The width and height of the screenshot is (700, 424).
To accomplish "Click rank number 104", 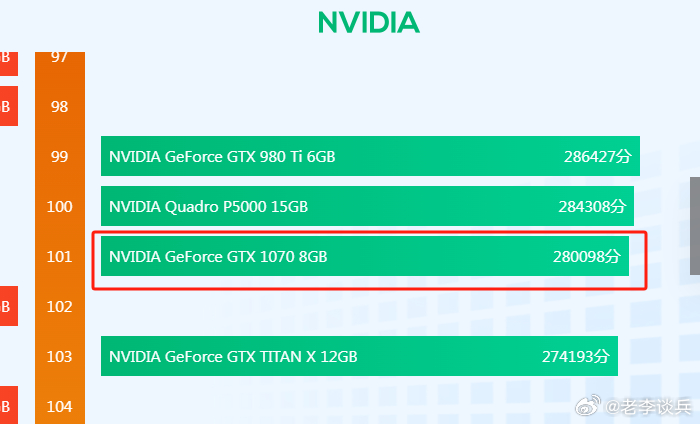I will (59, 407).
